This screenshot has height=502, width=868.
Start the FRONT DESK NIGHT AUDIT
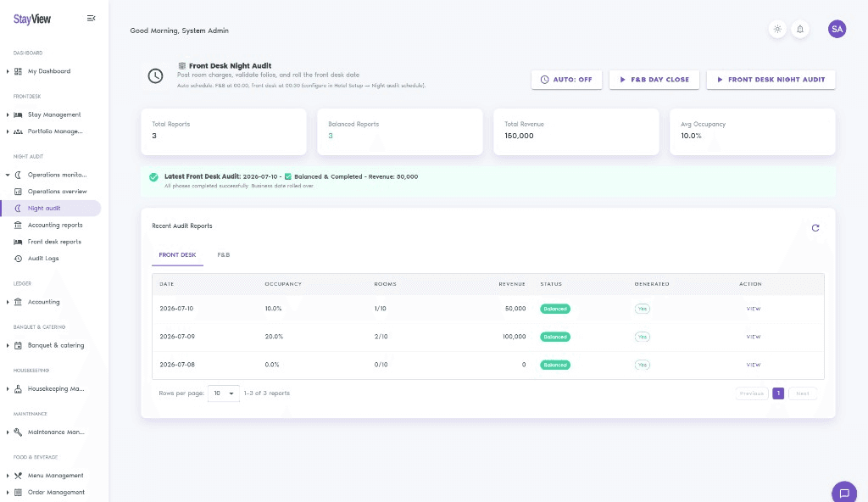click(771, 80)
